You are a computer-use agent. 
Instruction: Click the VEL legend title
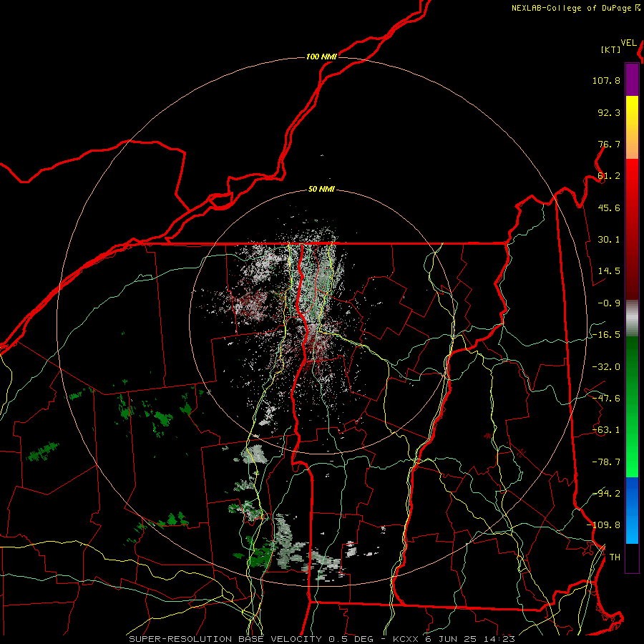[628, 43]
